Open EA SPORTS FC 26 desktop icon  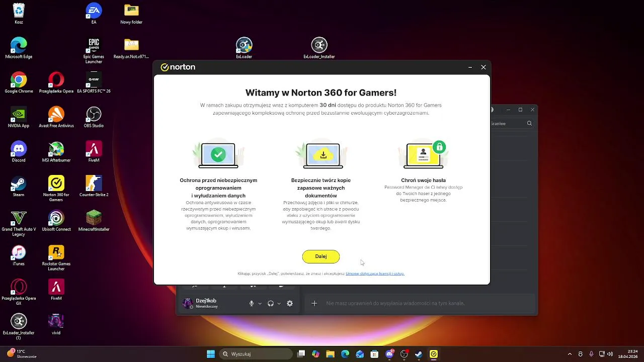94,83
